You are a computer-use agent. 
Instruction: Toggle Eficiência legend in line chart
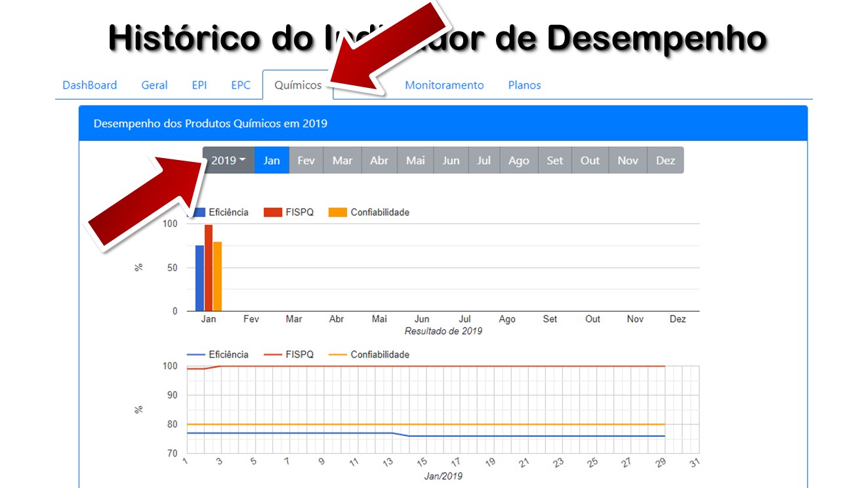pos(218,355)
